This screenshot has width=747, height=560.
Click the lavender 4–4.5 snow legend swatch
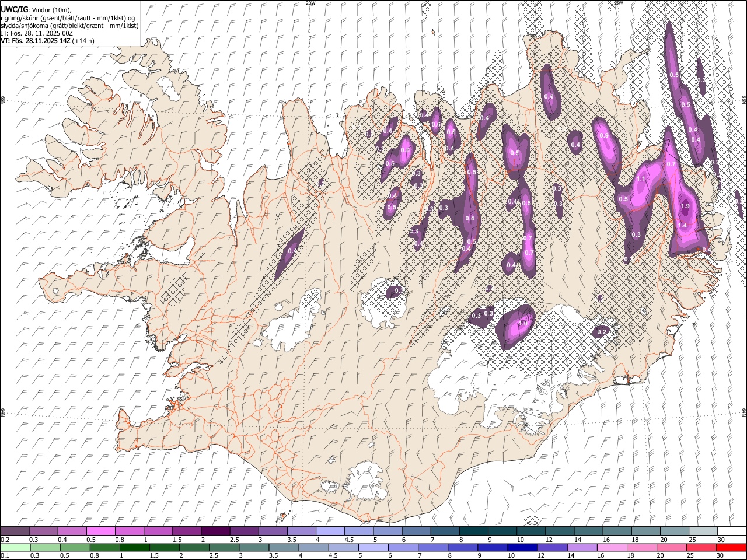(329, 531)
